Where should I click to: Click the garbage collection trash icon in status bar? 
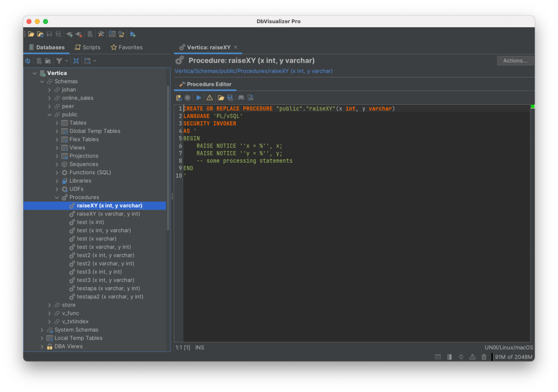[x=484, y=357]
